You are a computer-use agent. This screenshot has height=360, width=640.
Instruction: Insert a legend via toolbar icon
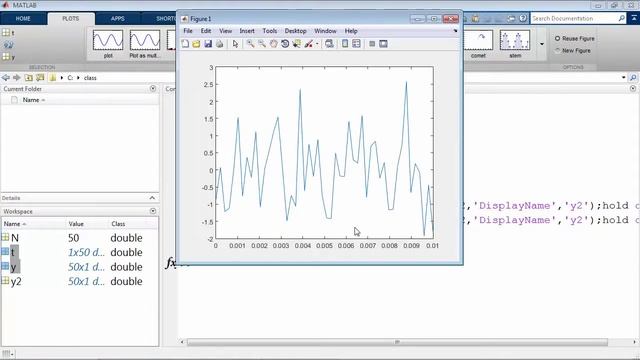[x=356, y=44]
